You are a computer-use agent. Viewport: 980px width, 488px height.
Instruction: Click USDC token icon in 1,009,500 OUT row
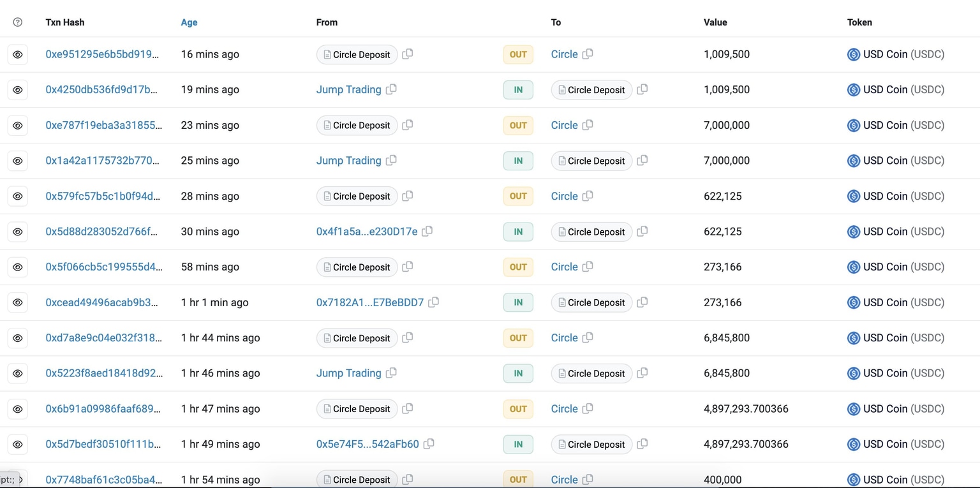(x=854, y=55)
